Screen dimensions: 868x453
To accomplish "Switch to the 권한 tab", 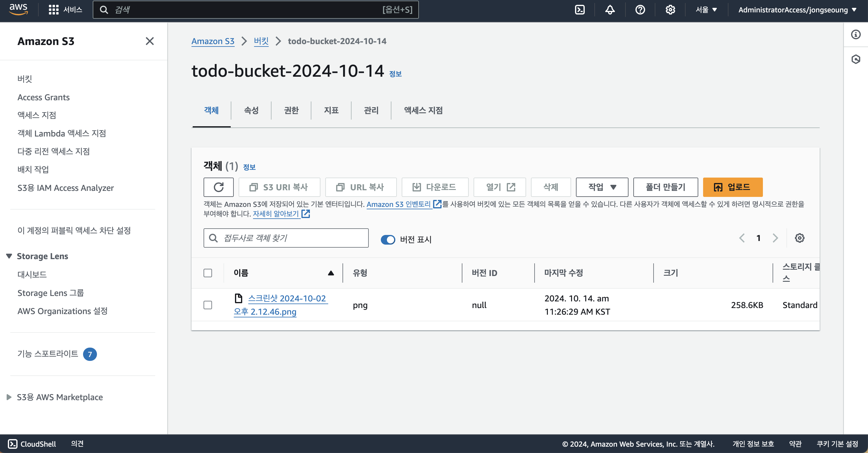I will [x=291, y=110].
